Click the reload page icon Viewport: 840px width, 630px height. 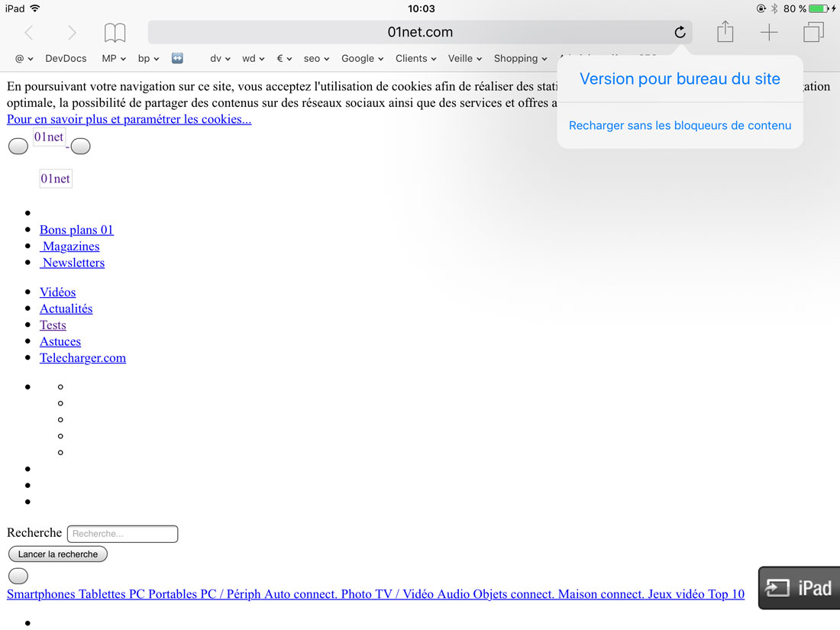tap(679, 32)
